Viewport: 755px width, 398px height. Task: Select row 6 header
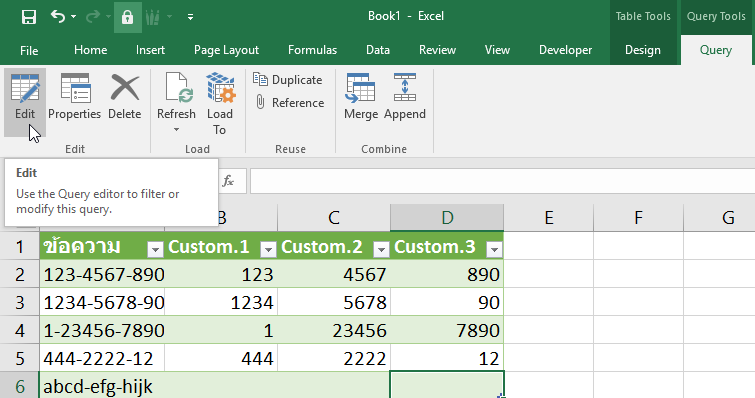20,386
